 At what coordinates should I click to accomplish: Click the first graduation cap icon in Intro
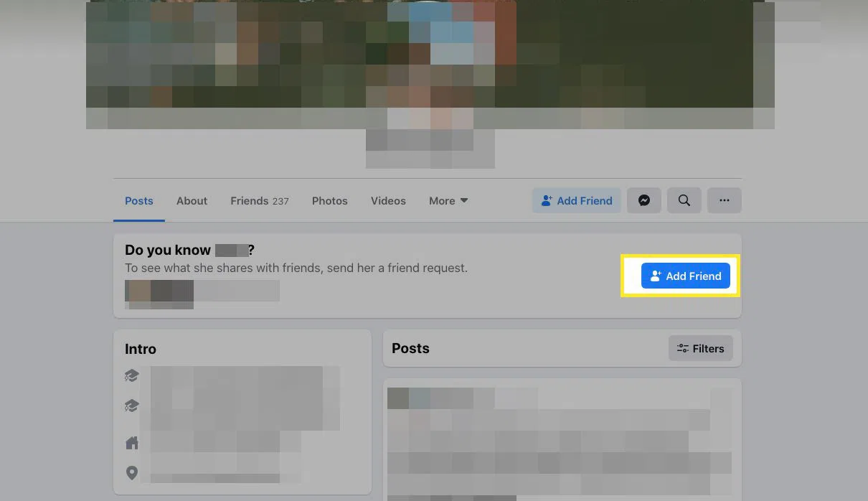(131, 375)
